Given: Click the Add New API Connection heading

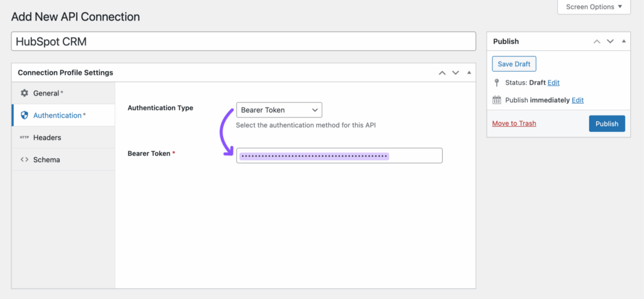Looking at the screenshot, I should (x=75, y=17).
